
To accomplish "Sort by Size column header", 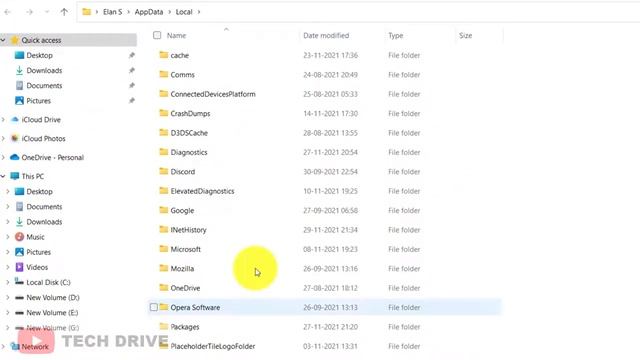I will (x=465, y=36).
